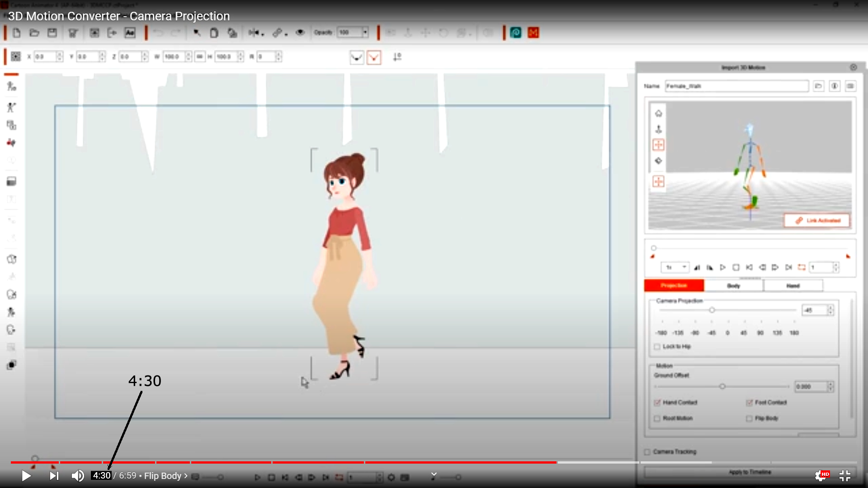
Task: Create a new project with the blank page icon
Action: 17,33
